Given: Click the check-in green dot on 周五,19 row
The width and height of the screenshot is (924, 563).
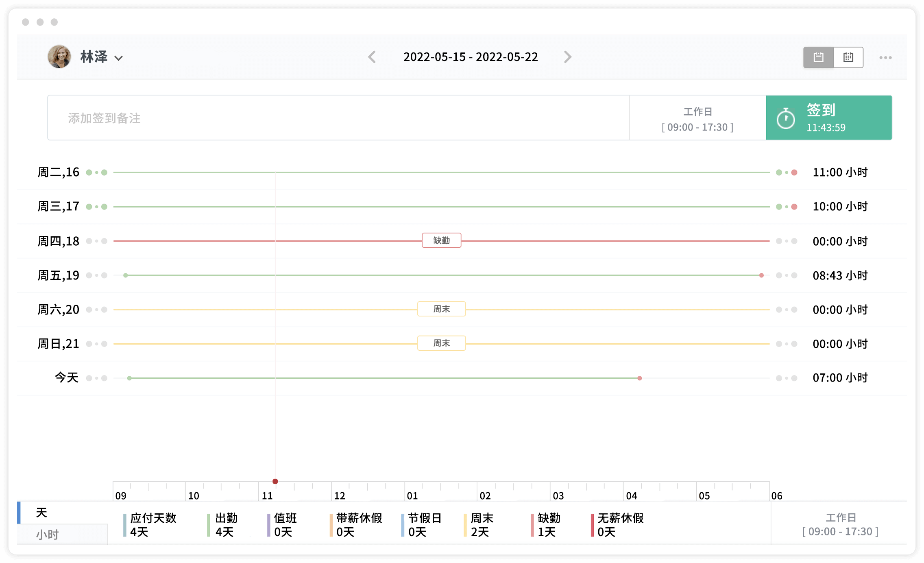Looking at the screenshot, I should pos(126,275).
